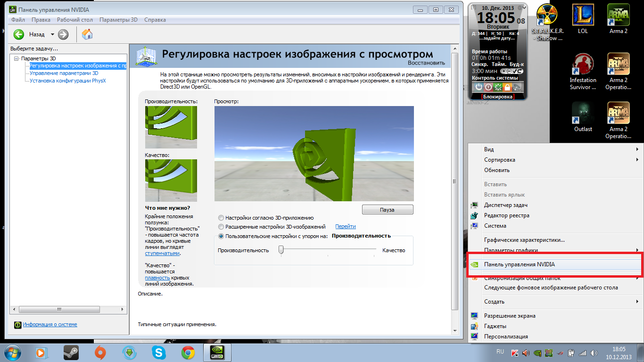
Task: Open the 'Параметры 3D' menu
Action: pos(118,20)
